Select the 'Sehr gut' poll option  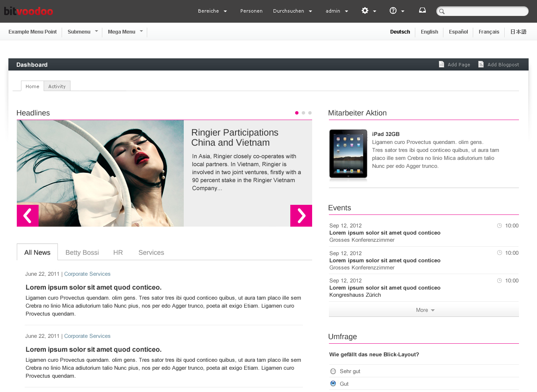point(333,371)
